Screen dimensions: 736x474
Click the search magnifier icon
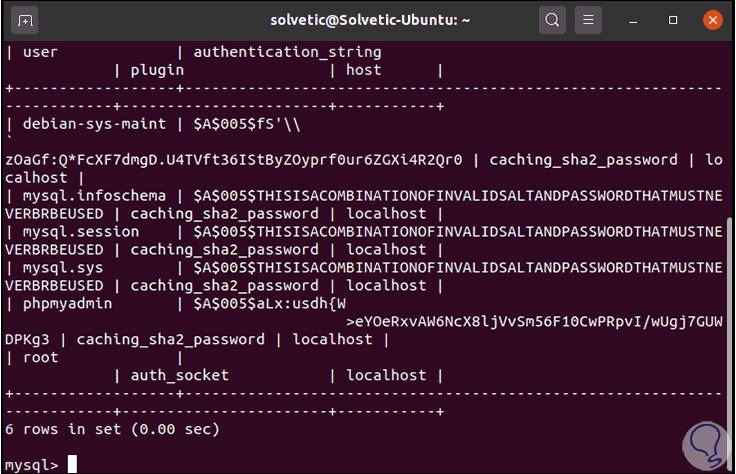pyautogui.click(x=552, y=19)
